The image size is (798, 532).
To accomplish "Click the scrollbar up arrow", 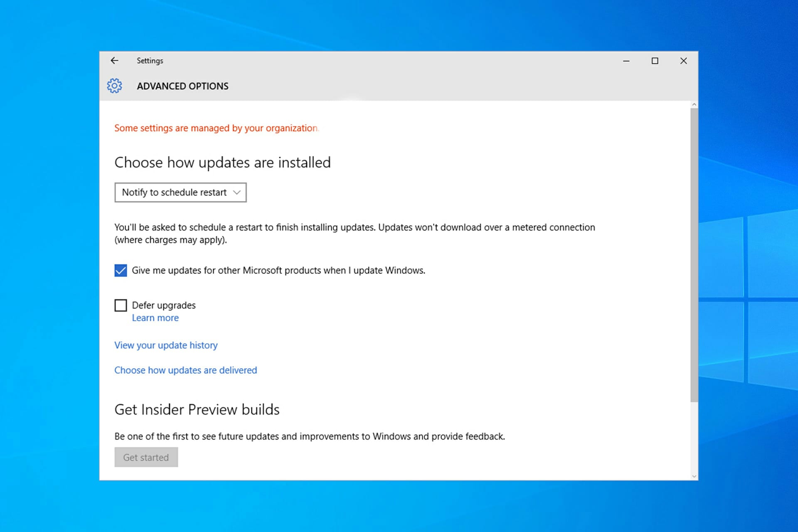I will 694,105.
